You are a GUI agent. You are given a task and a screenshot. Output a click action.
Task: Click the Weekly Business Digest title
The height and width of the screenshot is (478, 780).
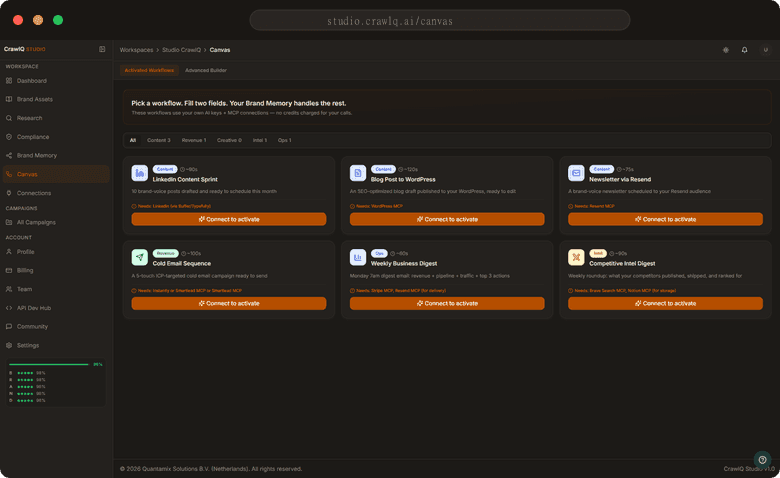[404, 264]
